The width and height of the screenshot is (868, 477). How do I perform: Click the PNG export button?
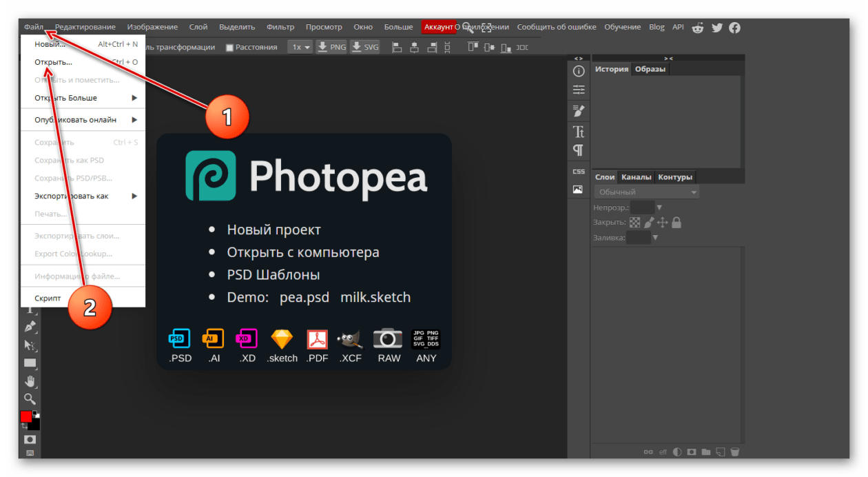click(x=332, y=47)
